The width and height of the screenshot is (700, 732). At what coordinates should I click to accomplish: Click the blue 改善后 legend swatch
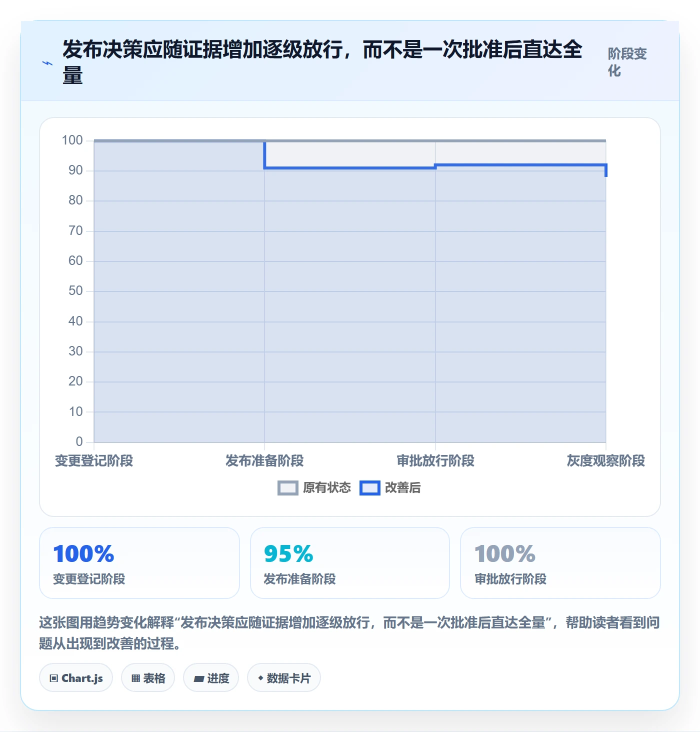tap(370, 488)
